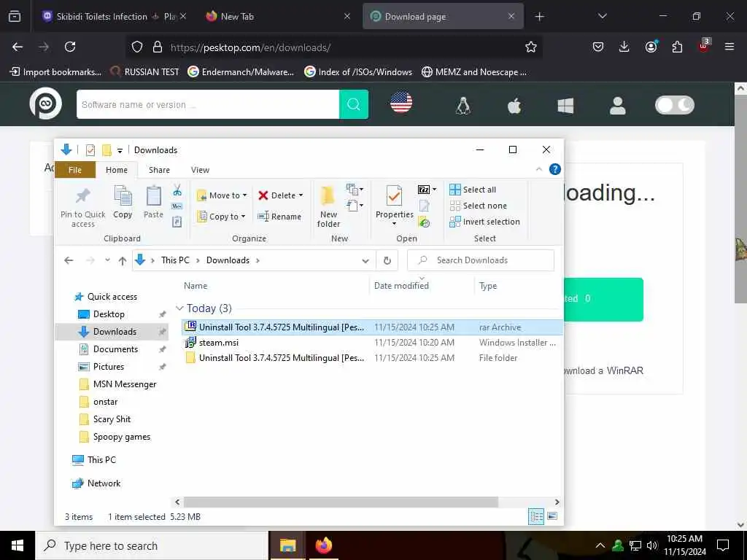Click the horizontal scrollbar in file list

[341, 502]
